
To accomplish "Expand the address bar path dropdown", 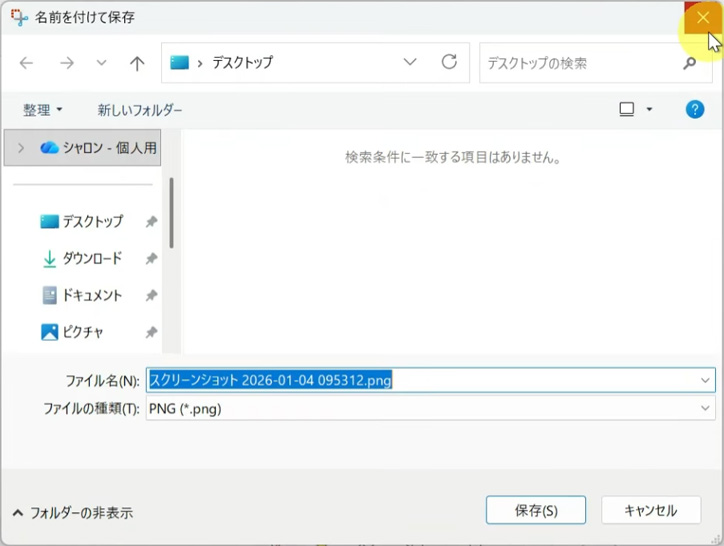I will 410,62.
